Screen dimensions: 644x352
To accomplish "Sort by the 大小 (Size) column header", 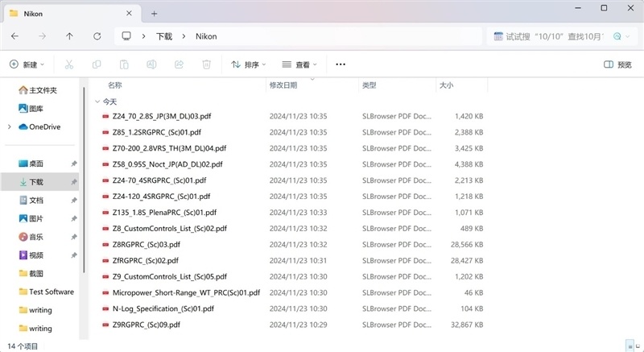I will click(446, 85).
